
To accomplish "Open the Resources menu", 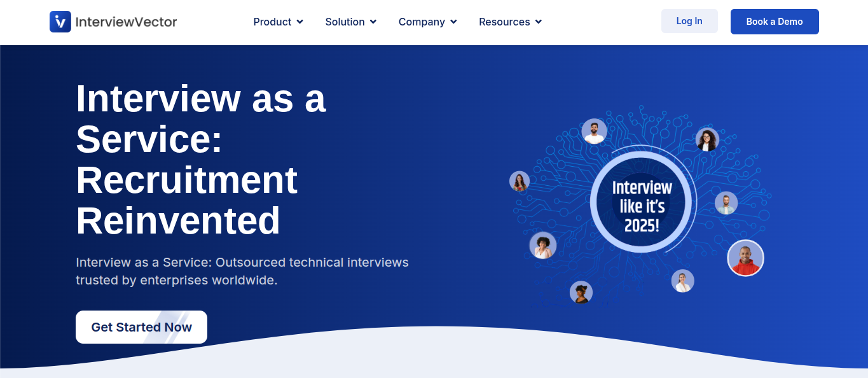I will tap(511, 22).
